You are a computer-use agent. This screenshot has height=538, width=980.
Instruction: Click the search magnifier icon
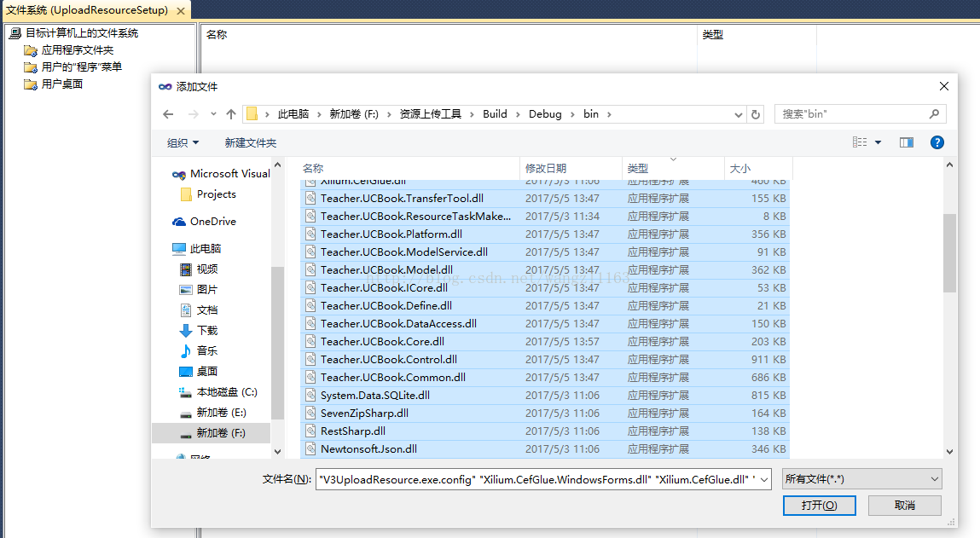click(934, 113)
